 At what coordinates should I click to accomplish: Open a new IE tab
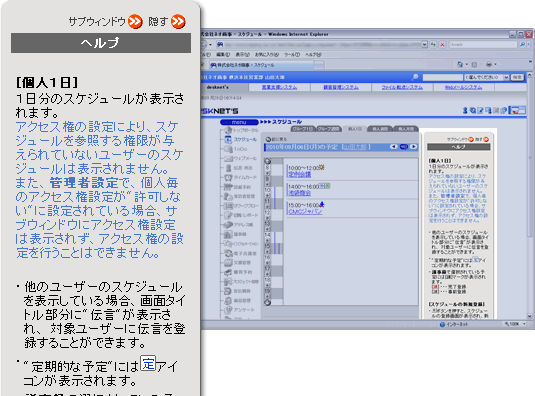319,65
